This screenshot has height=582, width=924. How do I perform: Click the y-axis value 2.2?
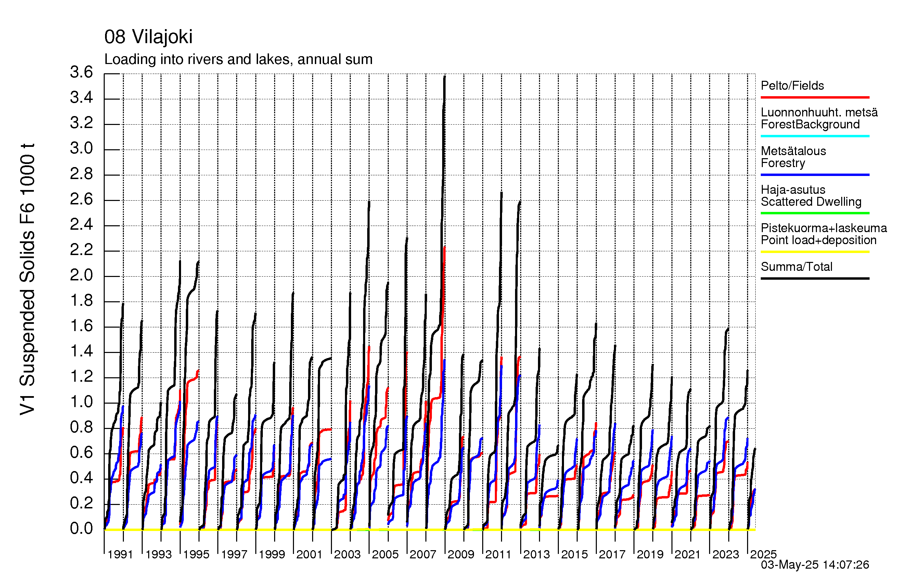click(81, 250)
